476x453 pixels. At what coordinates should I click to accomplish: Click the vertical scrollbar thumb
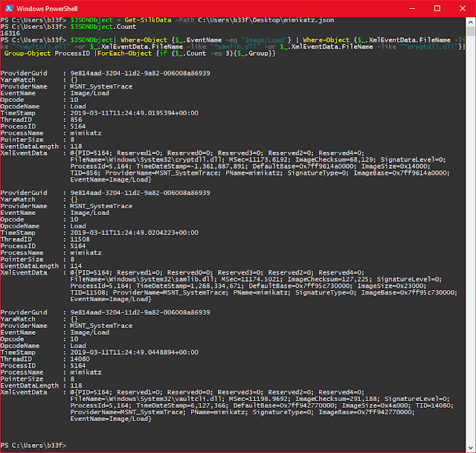(x=471, y=31)
